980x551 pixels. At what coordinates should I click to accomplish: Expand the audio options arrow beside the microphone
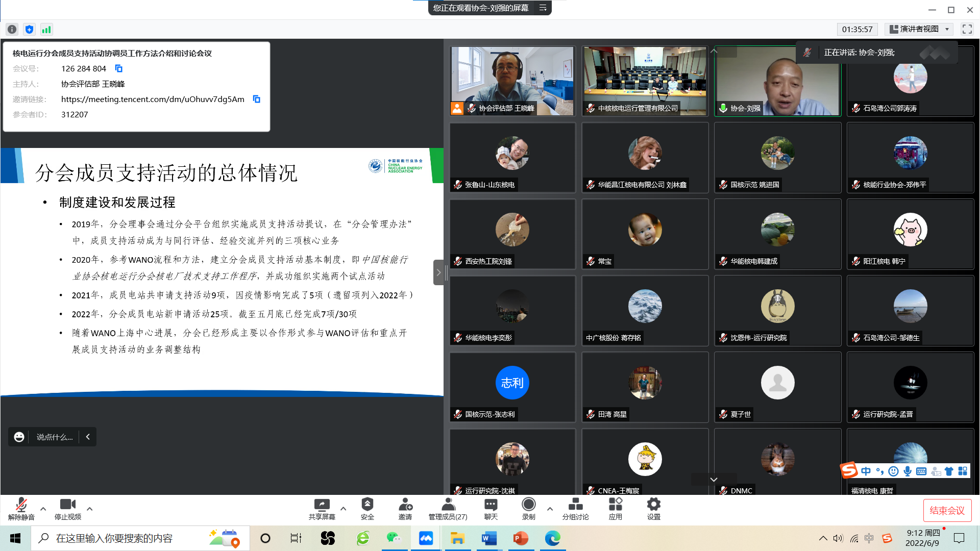point(43,509)
